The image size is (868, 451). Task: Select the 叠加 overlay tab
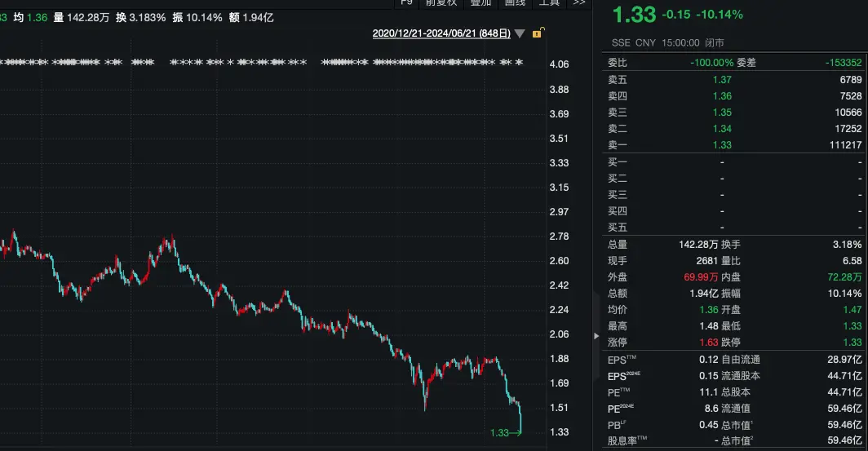pos(480,3)
